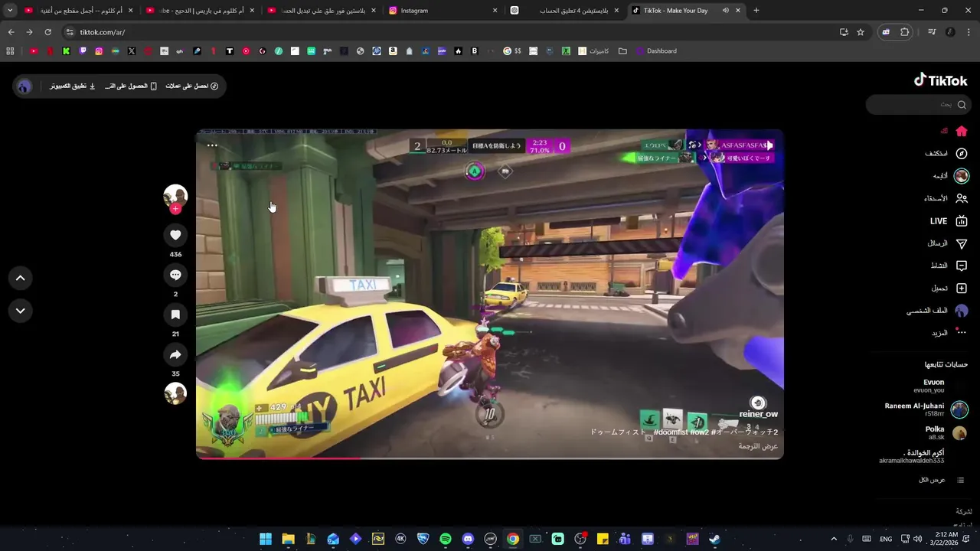
Task: Switch the ENG input language indicator
Action: click(x=886, y=539)
